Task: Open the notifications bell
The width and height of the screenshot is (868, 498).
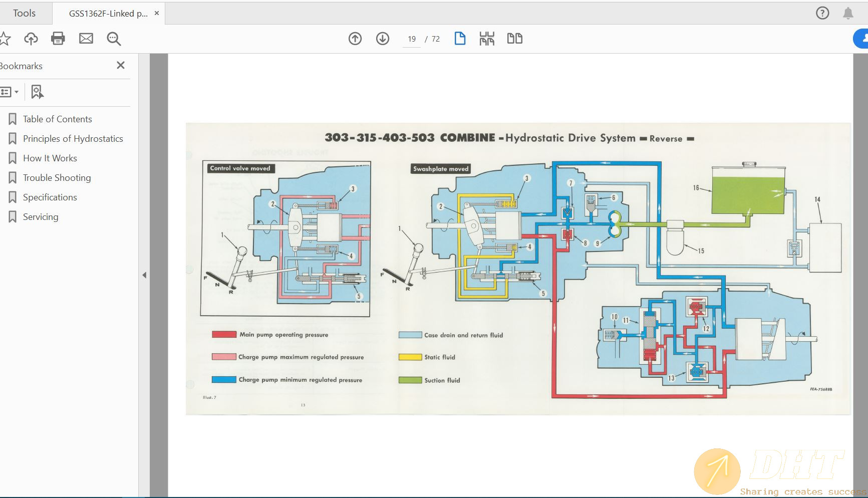Action: (848, 13)
